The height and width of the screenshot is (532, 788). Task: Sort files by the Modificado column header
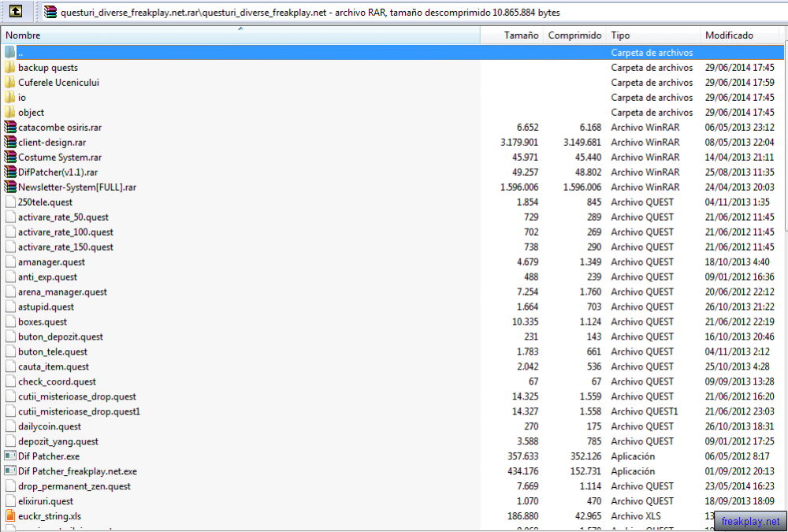pos(739,35)
